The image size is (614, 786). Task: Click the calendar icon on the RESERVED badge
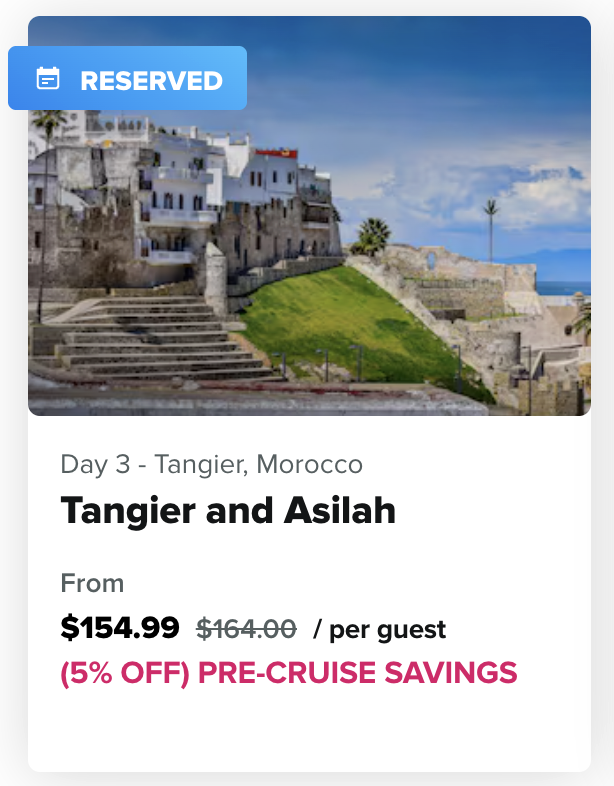click(x=48, y=79)
